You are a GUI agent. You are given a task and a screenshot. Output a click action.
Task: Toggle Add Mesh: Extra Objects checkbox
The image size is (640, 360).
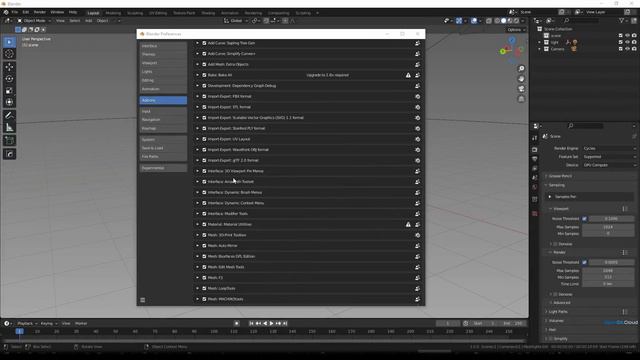(204, 64)
